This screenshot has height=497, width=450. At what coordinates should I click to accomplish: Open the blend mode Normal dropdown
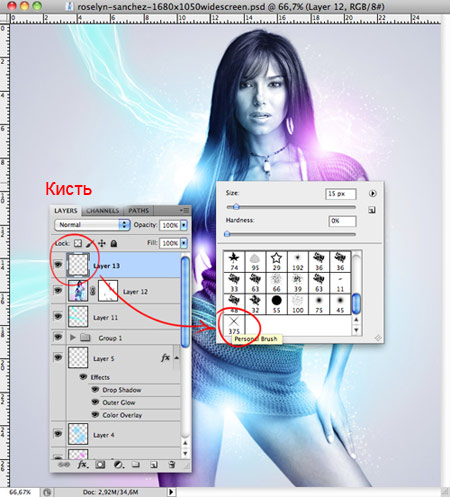pyautogui.click(x=92, y=225)
